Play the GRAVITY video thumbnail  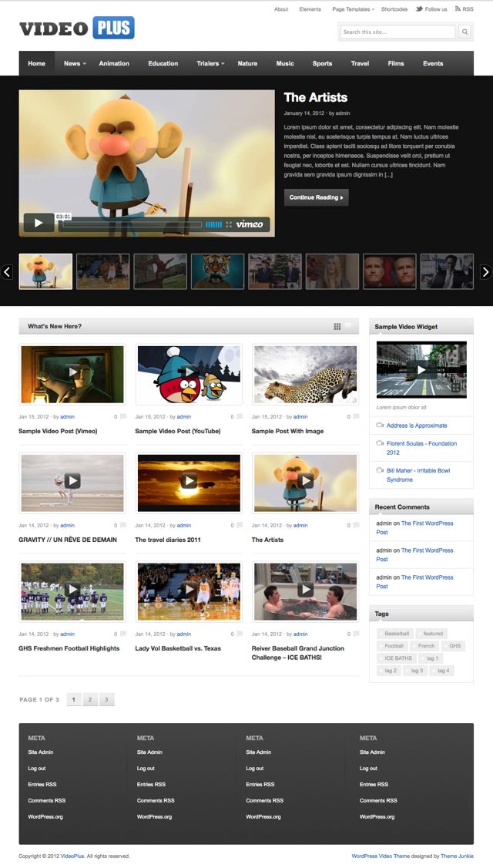(x=72, y=480)
